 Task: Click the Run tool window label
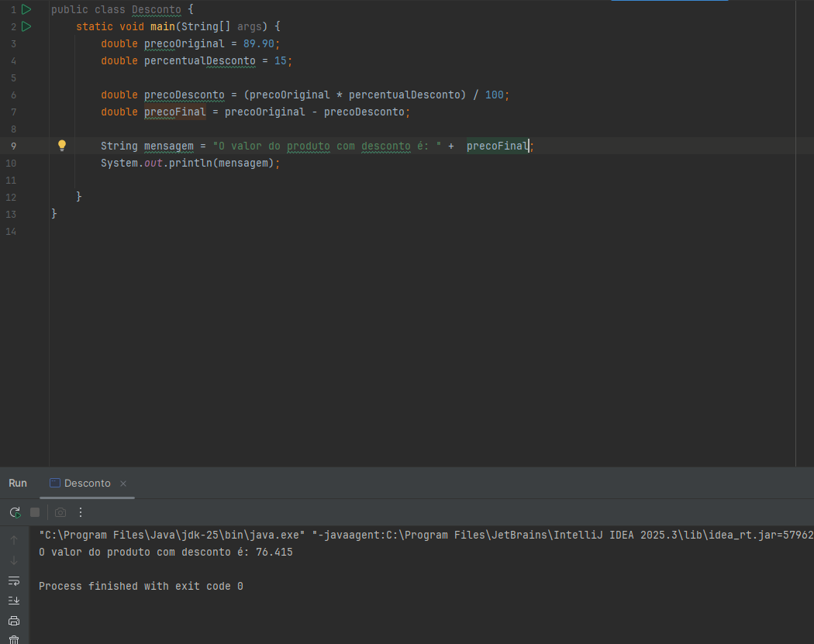18,483
